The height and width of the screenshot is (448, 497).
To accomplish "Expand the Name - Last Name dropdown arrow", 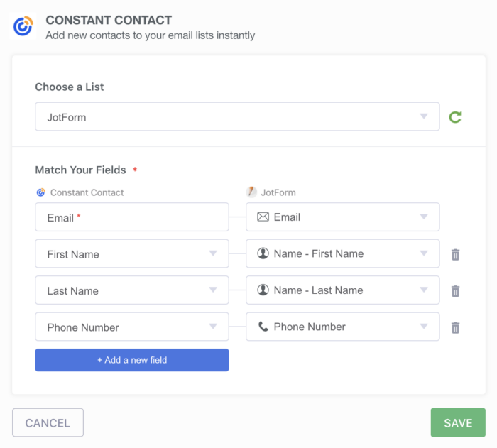I will tap(424, 290).
